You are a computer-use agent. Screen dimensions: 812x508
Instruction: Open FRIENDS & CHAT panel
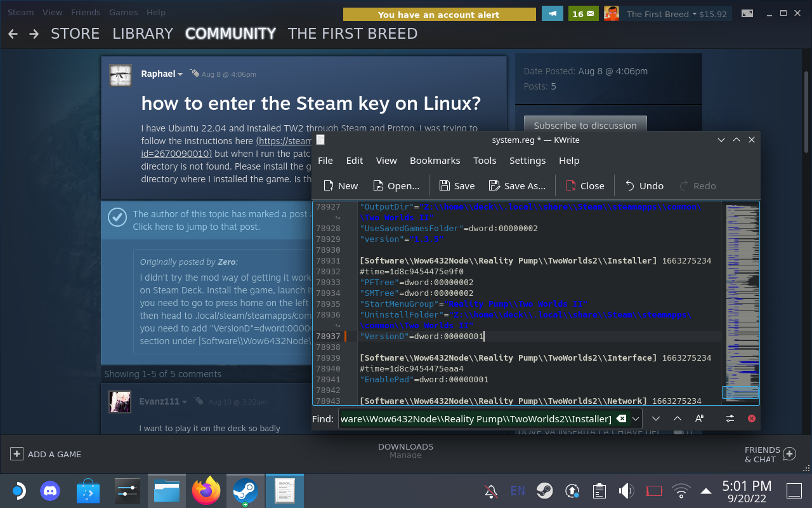point(770,454)
